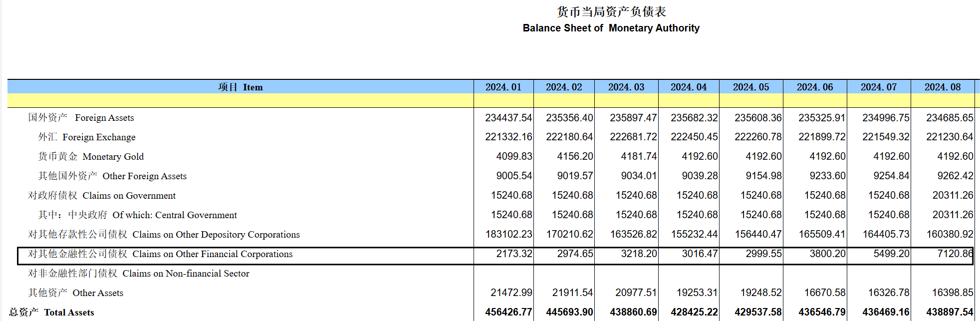Select Other Assets value 21472.99
This screenshot has width=980, height=321.
pyautogui.click(x=511, y=293)
